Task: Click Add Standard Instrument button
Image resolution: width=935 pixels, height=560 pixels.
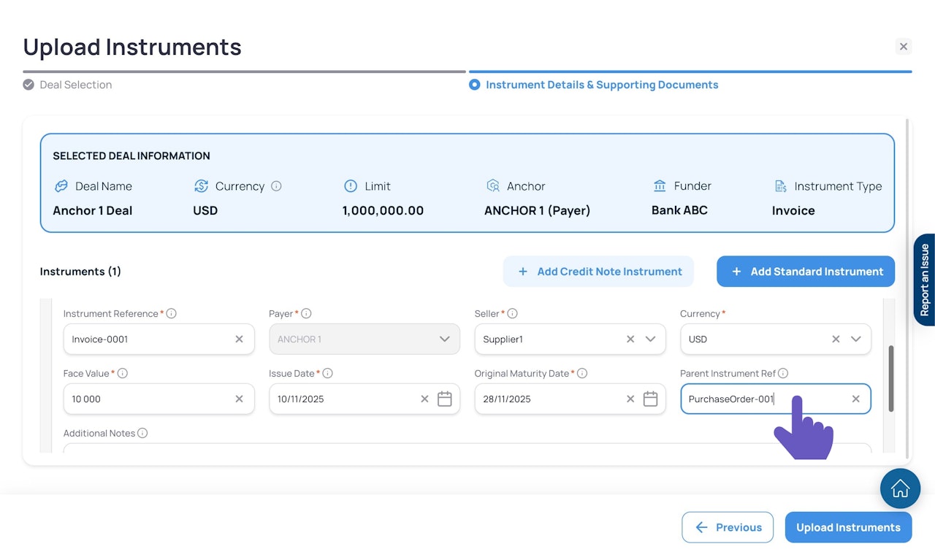Action: 806,272
